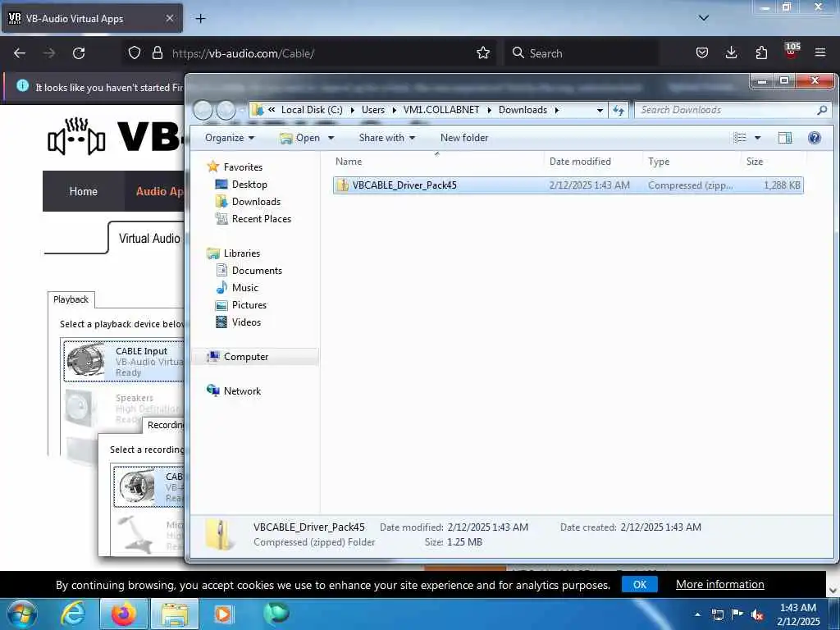840x630 pixels.
Task: Accept cookies with OK button
Action: coord(640,584)
